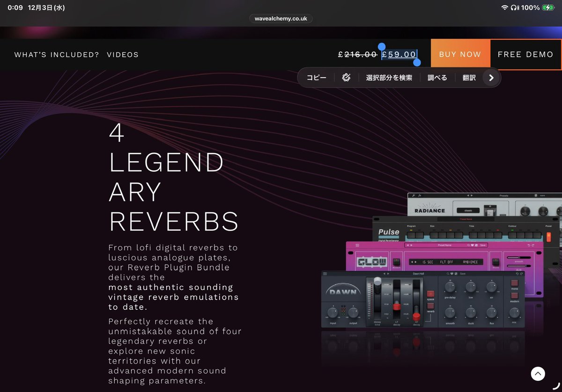
Task: Click the Dawn low knob
Action: (471, 287)
